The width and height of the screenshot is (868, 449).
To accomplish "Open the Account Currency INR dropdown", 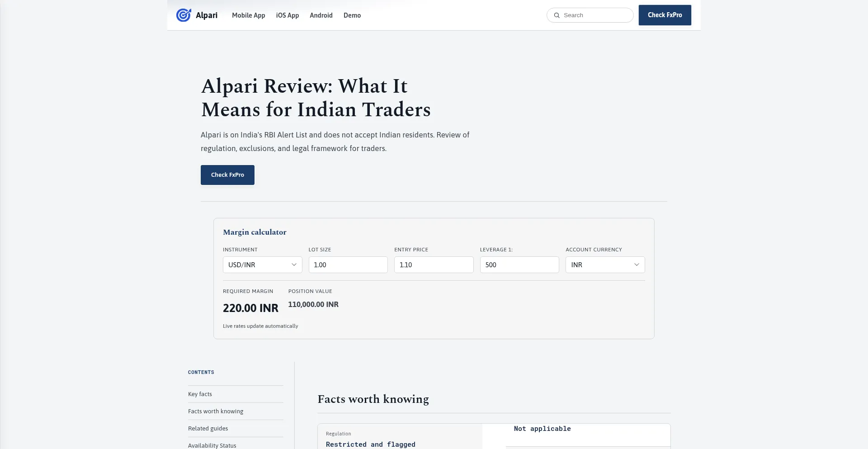I will click(605, 265).
